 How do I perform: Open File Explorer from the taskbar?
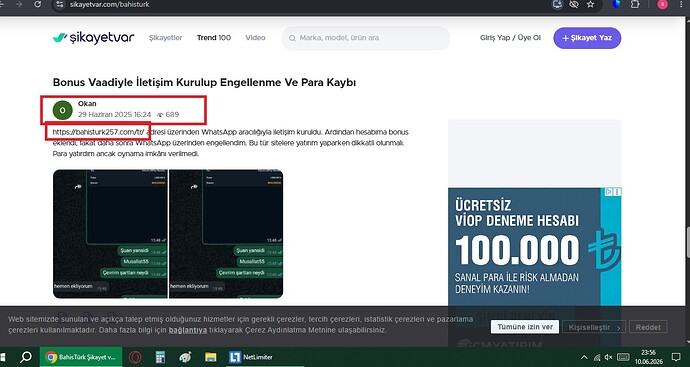pos(210,357)
